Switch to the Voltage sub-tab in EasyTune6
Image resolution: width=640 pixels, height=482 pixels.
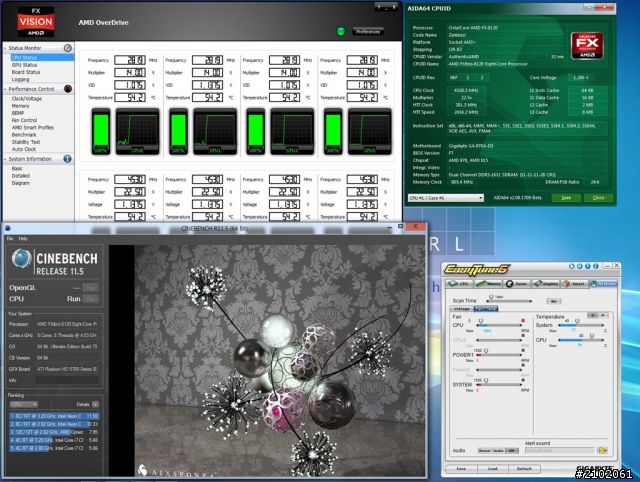(462, 309)
